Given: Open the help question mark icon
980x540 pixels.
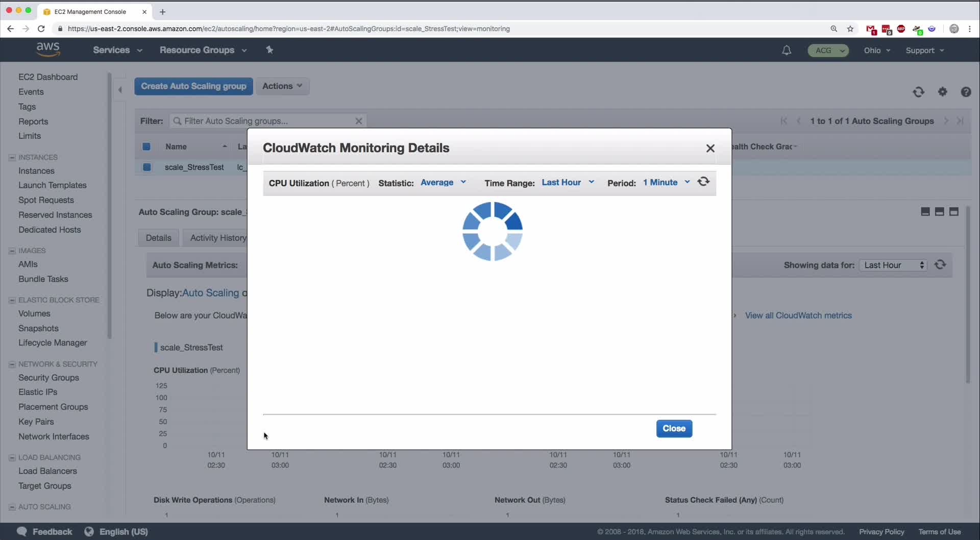Looking at the screenshot, I should coord(966,92).
